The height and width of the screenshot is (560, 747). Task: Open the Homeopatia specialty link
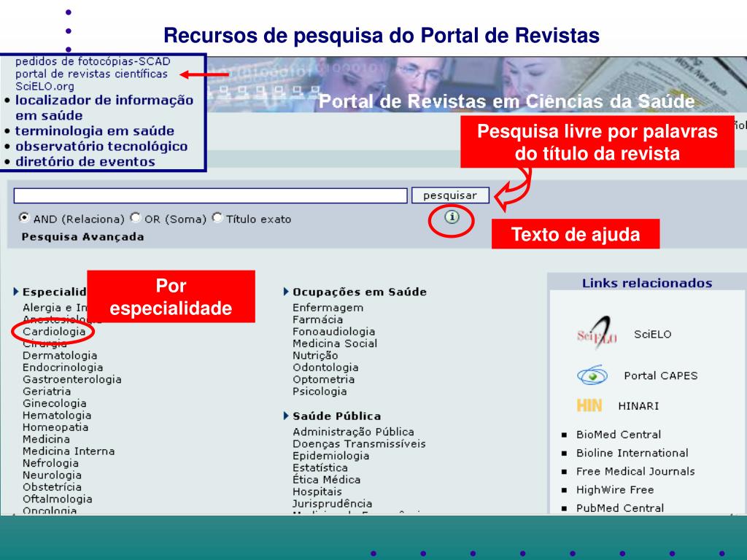(x=55, y=427)
